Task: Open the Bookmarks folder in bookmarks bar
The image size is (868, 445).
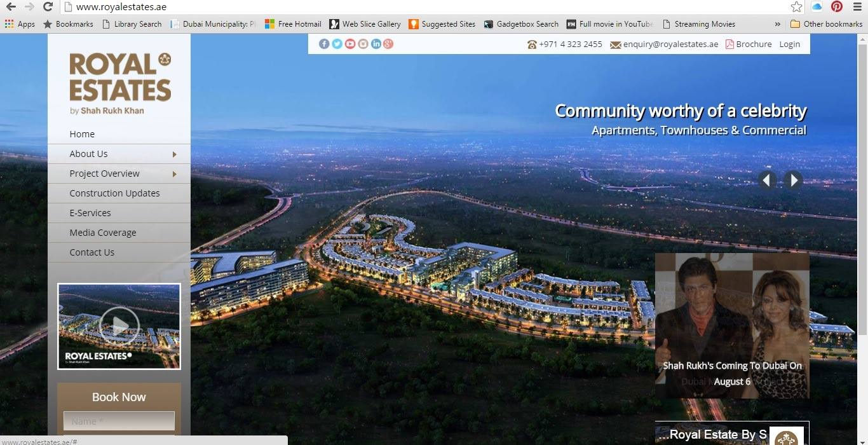Action: 68,24
